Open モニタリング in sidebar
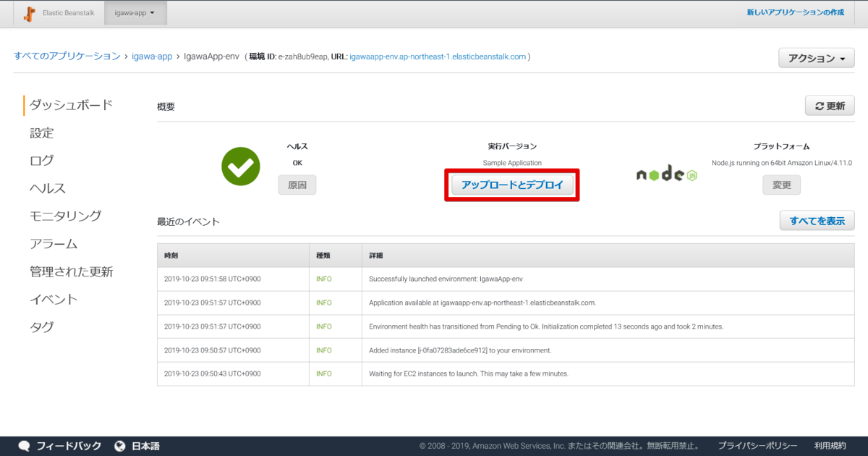Viewport: 868px width, 456px height. point(65,216)
